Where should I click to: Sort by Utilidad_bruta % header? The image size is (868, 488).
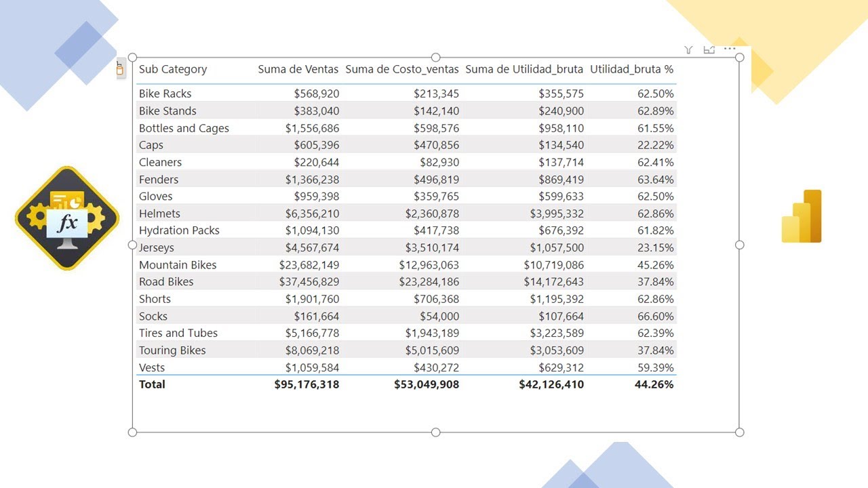(x=631, y=69)
